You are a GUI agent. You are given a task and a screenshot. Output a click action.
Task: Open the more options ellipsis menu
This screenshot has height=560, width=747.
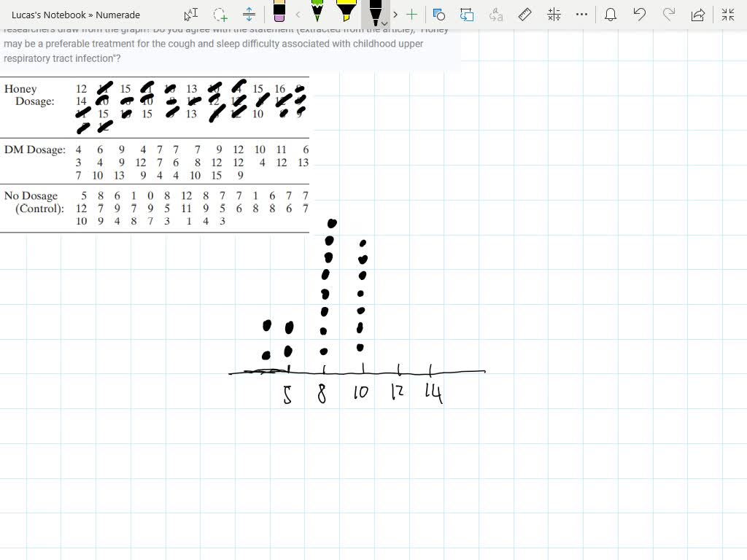click(581, 15)
